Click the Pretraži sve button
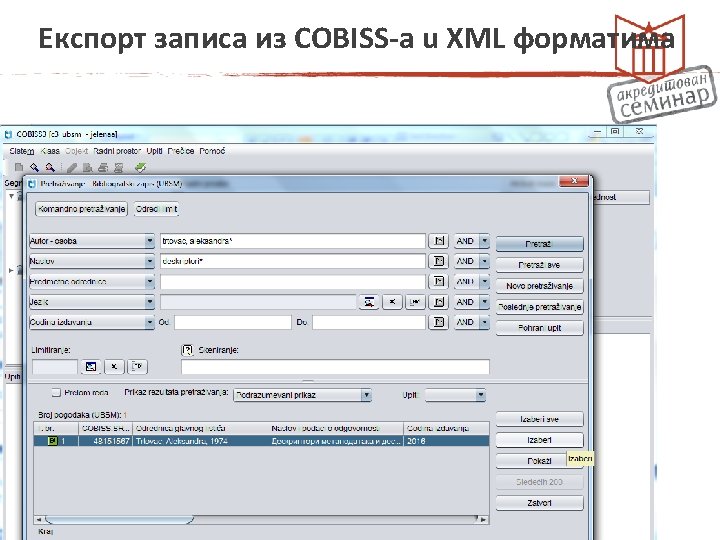Image resolution: width=720 pixels, height=540 pixels. (x=540, y=265)
